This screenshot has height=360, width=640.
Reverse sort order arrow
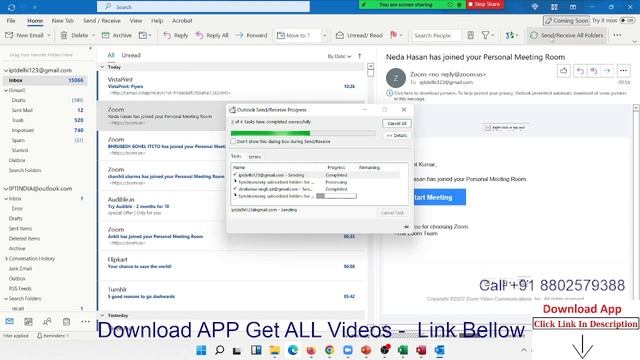360,56
